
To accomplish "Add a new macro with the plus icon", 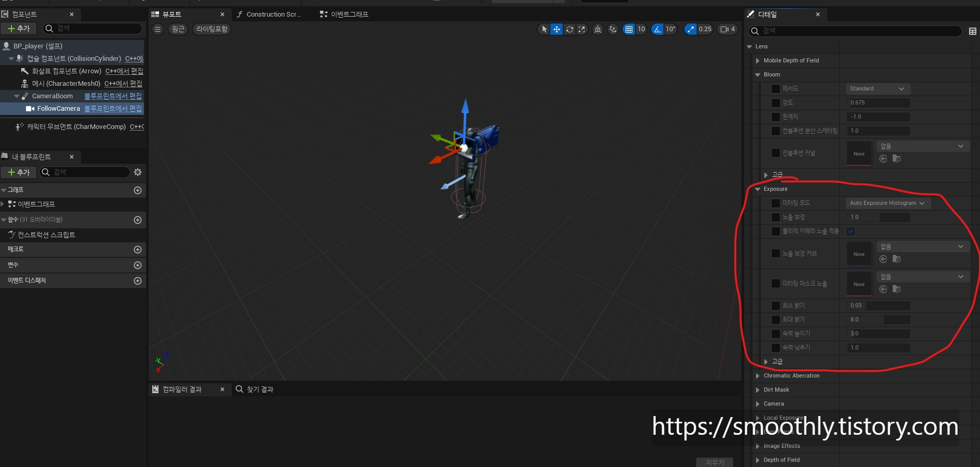I will click(138, 250).
